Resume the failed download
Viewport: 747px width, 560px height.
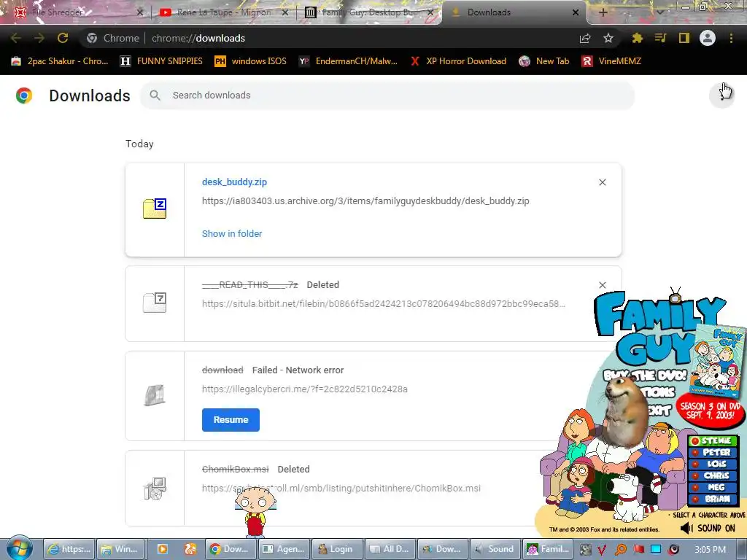pos(231,420)
